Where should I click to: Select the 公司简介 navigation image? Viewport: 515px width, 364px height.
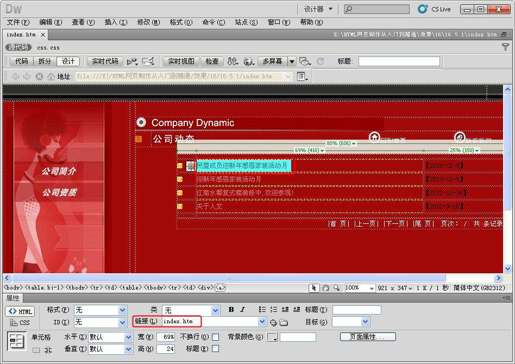[59, 171]
